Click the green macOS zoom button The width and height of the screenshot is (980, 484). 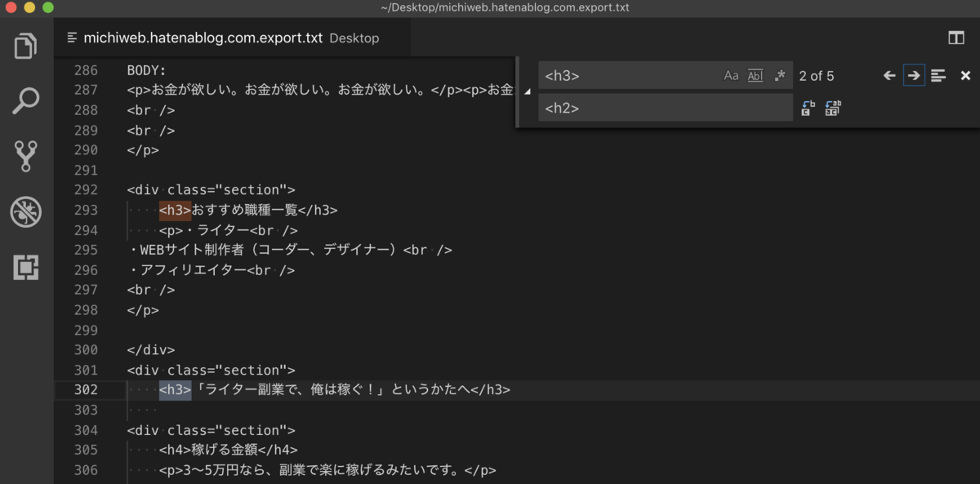click(x=47, y=7)
